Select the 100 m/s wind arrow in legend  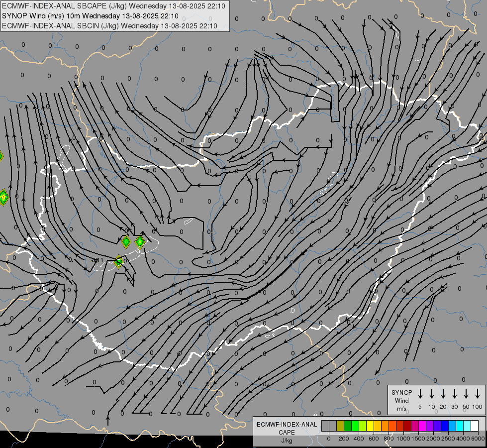[478, 394]
